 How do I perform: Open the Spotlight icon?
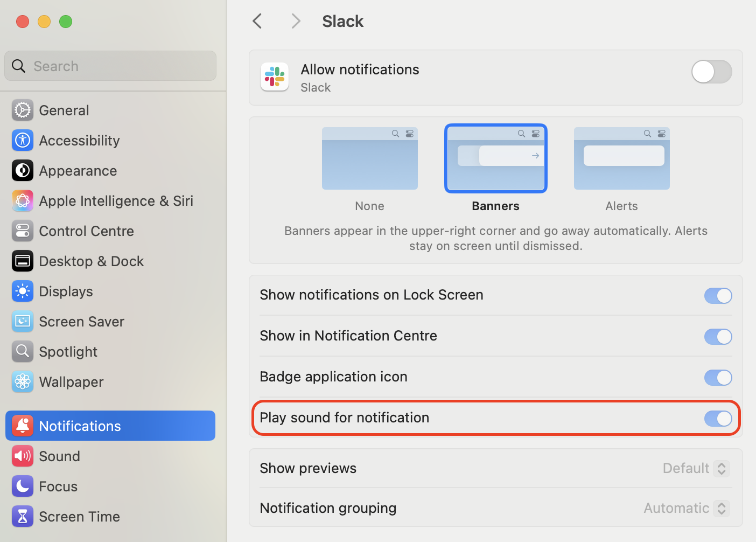coord(23,352)
